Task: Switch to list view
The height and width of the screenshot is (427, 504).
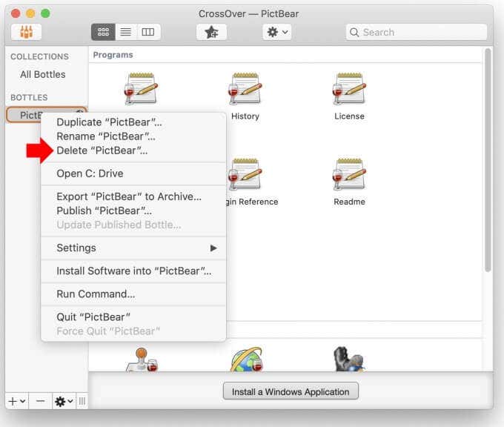Action: [126, 32]
